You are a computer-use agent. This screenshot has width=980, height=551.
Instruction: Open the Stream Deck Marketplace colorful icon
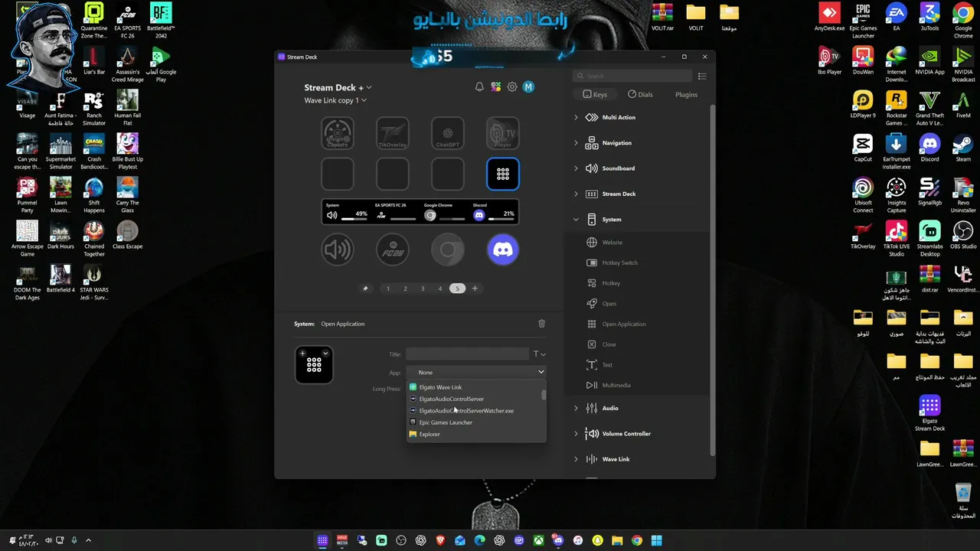click(496, 87)
